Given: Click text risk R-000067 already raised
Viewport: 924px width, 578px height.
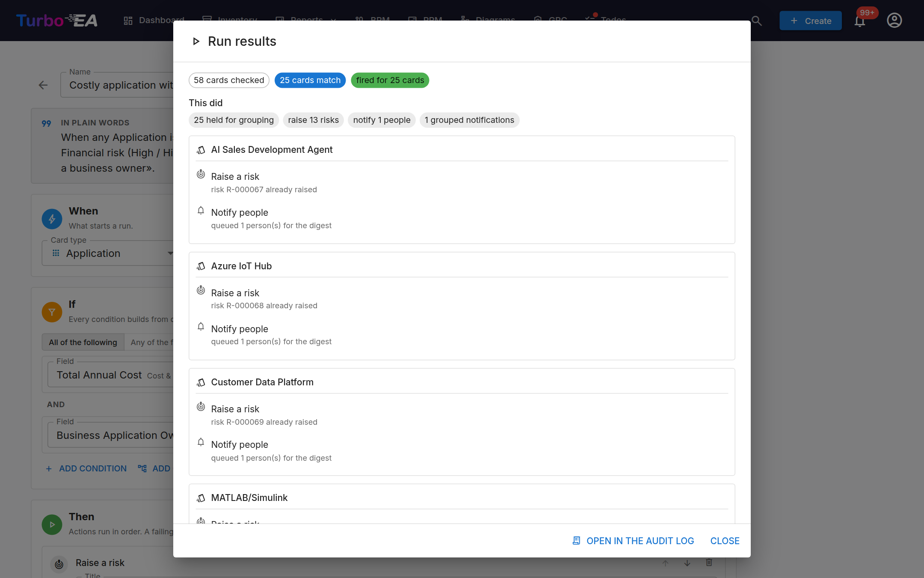Looking at the screenshot, I should tap(264, 190).
